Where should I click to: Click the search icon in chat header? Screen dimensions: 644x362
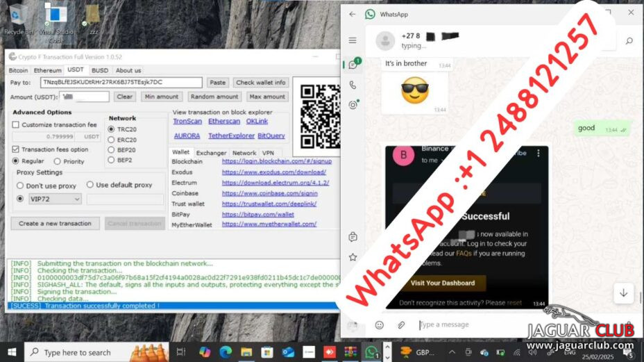[629, 41]
